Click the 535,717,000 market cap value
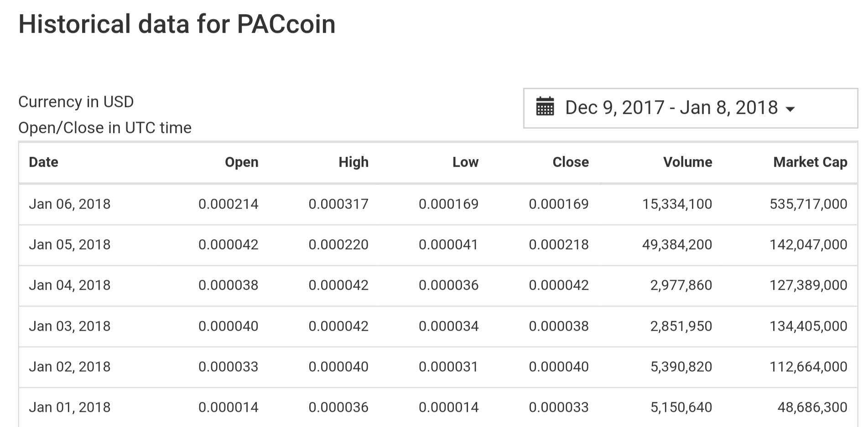The height and width of the screenshot is (427, 868). (x=808, y=204)
